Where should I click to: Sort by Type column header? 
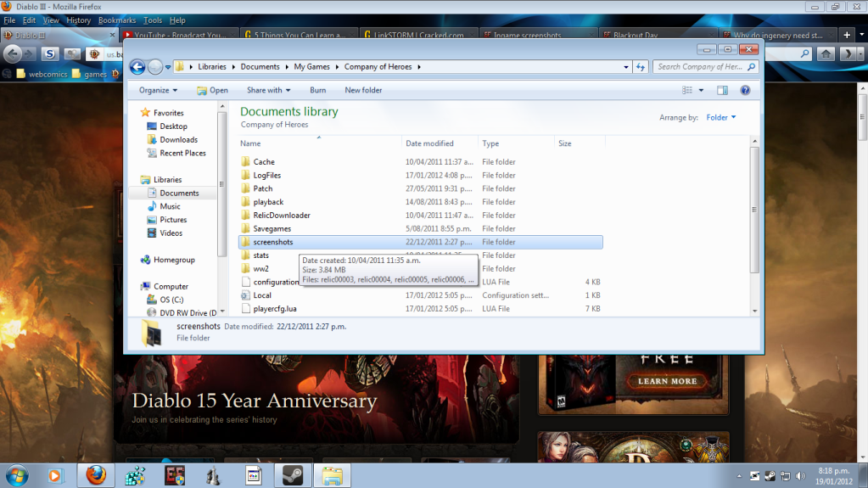(516, 143)
